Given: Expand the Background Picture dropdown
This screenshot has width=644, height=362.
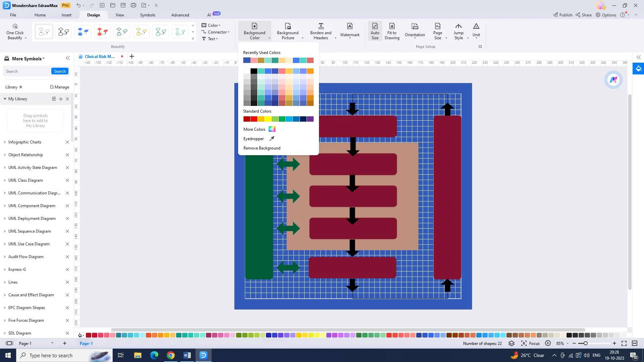Looking at the screenshot, I should [303, 39].
